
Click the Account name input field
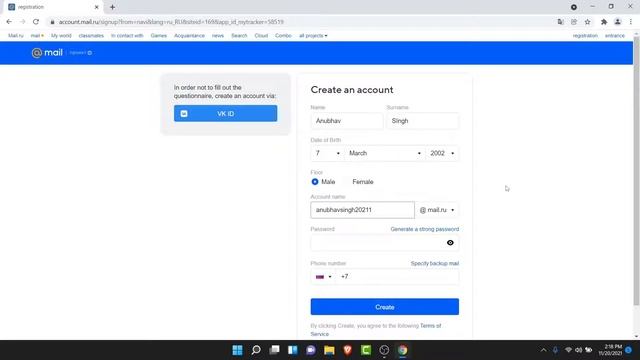pyautogui.click(x=362, y=210)
